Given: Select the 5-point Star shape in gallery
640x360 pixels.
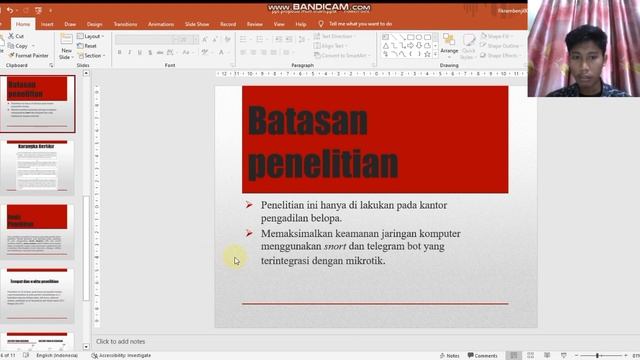Looking at the screenshot, I should 427,54.
